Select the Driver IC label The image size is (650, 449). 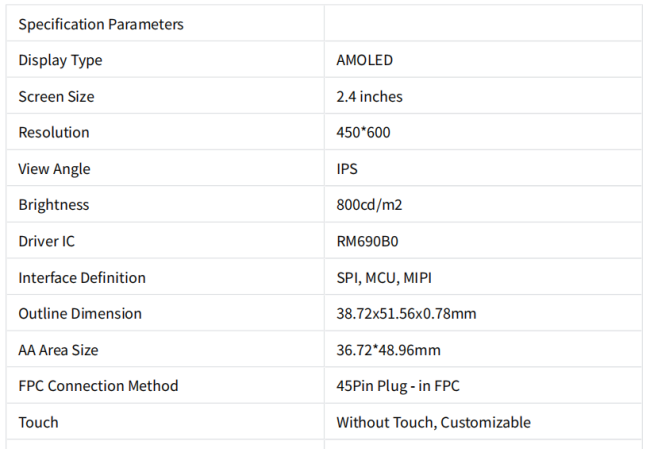pyautogui.click(x=46, y=241)
